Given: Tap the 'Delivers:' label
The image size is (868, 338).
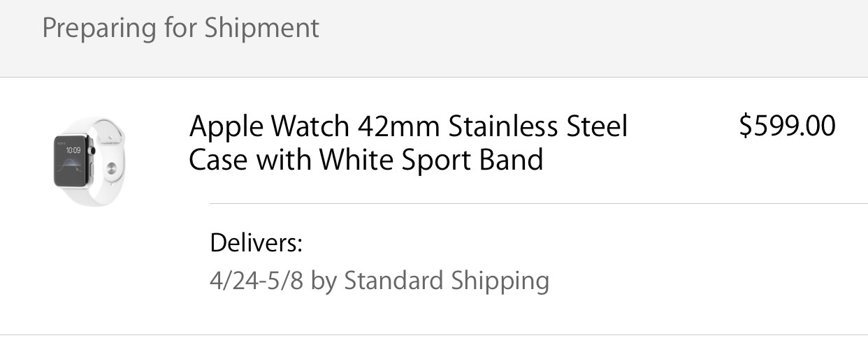Looking at the screenshot, I should (256, 244).
